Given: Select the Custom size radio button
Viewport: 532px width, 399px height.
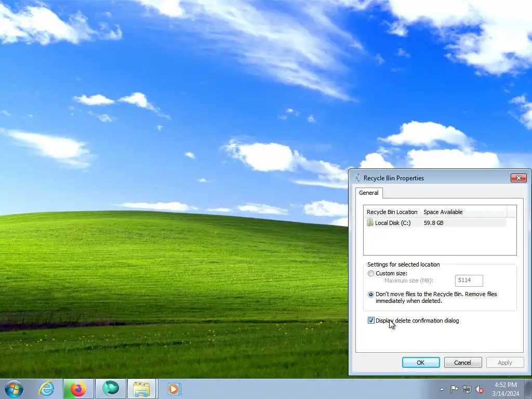Looking at the screenshot, I should click(371, 273).
